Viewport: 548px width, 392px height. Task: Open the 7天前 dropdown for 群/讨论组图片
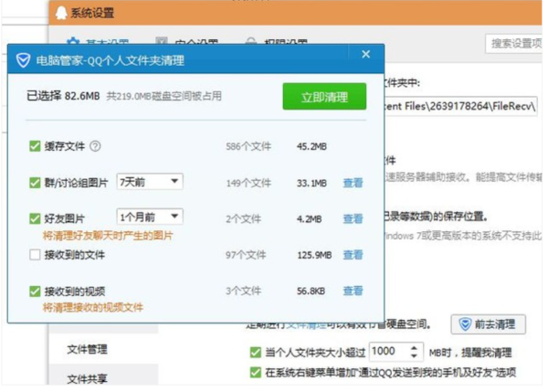coord(150,182)
